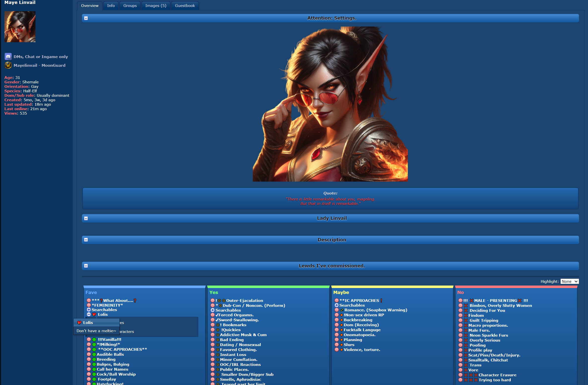588x385 pixels.
Task: Expand the Description section
Action: (x=86, y=240)
